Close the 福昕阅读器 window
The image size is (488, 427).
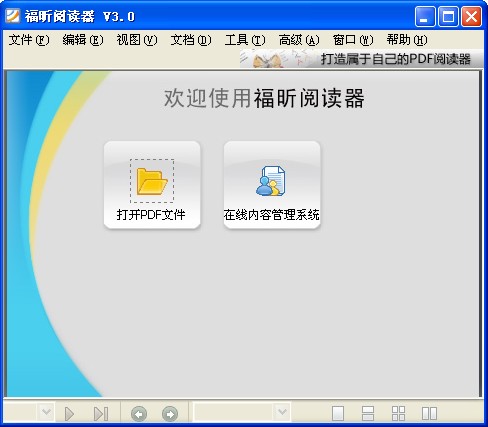(471, 16)
